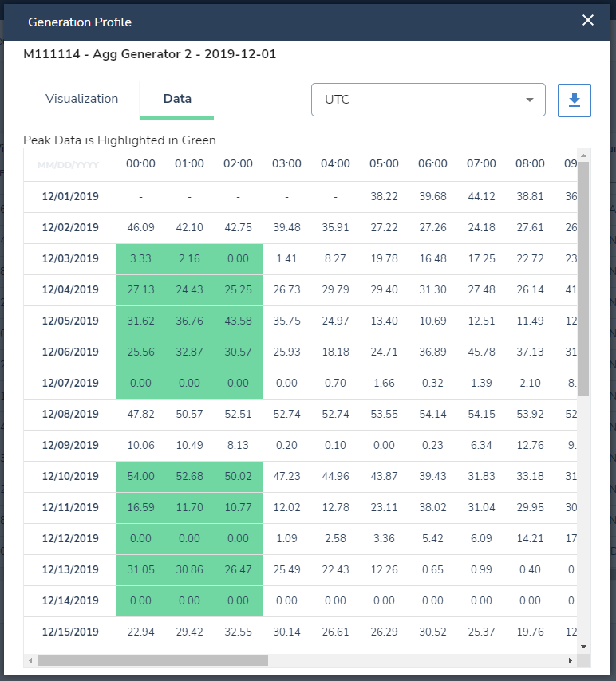Click the 43.58 highlighted cell
The width and height of the screenshot is (616, 681).
[239, 321]
